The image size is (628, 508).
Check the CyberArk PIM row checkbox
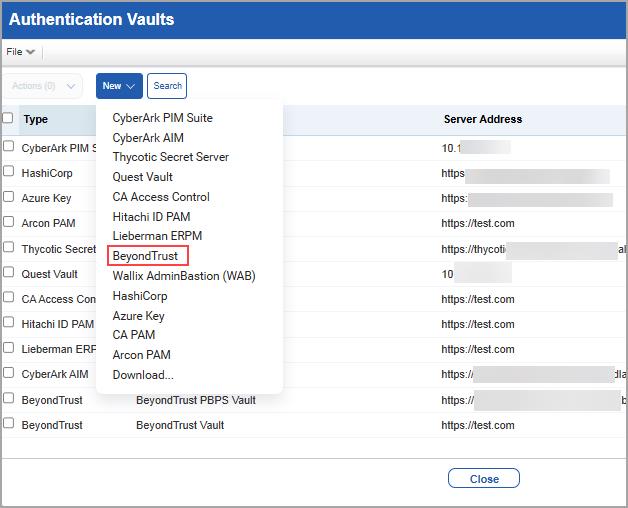8,146
